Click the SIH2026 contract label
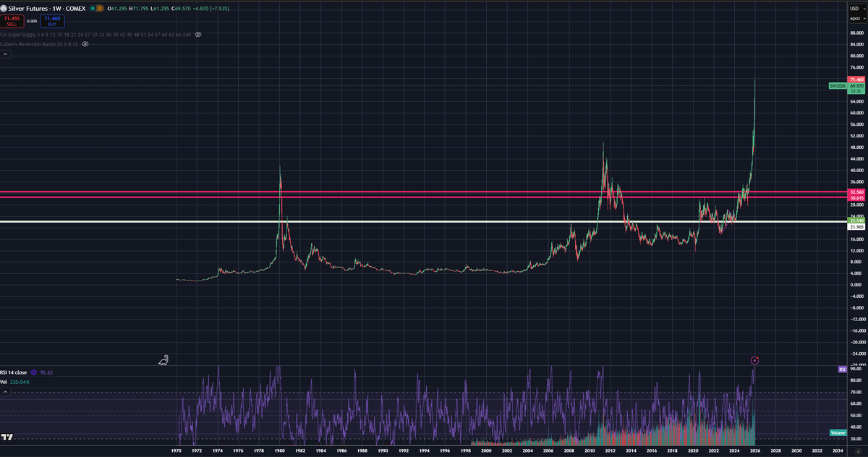This screenshot has width=868, height=457. click(x=838, y=85)
